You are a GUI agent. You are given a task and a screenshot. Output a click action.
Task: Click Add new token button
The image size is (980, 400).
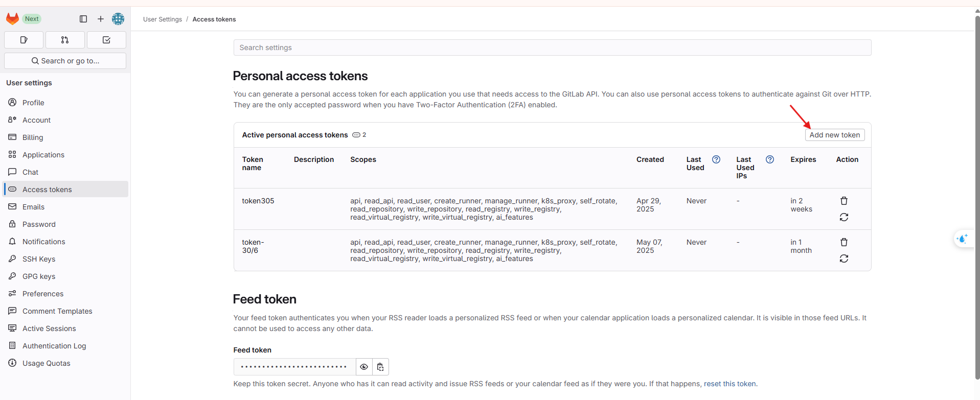click(x=834, y=135)
